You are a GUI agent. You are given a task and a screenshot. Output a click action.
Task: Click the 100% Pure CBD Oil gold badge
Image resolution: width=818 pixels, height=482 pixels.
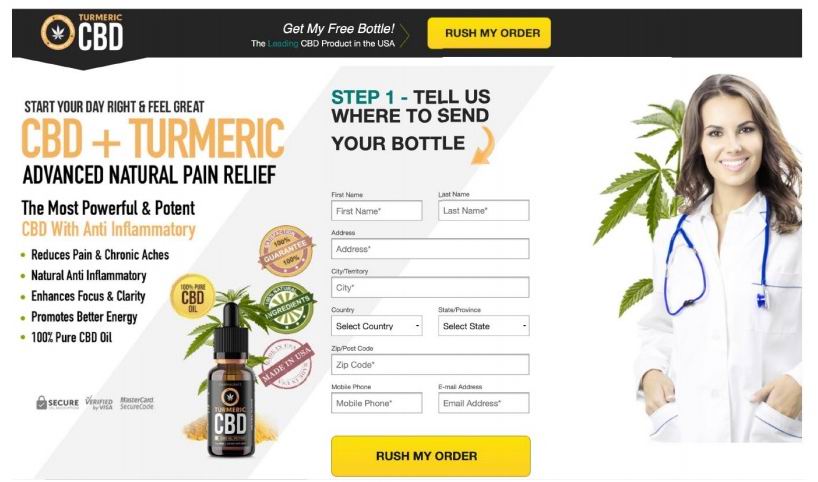(193, 296)
